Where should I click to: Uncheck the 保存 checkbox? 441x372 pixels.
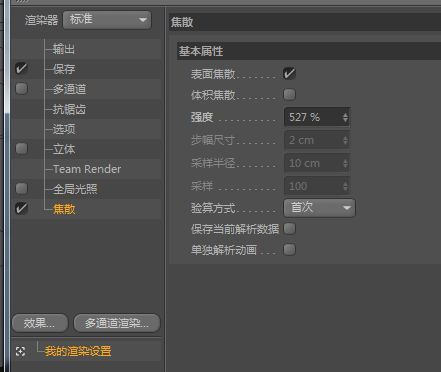click(x=21, y=69)
